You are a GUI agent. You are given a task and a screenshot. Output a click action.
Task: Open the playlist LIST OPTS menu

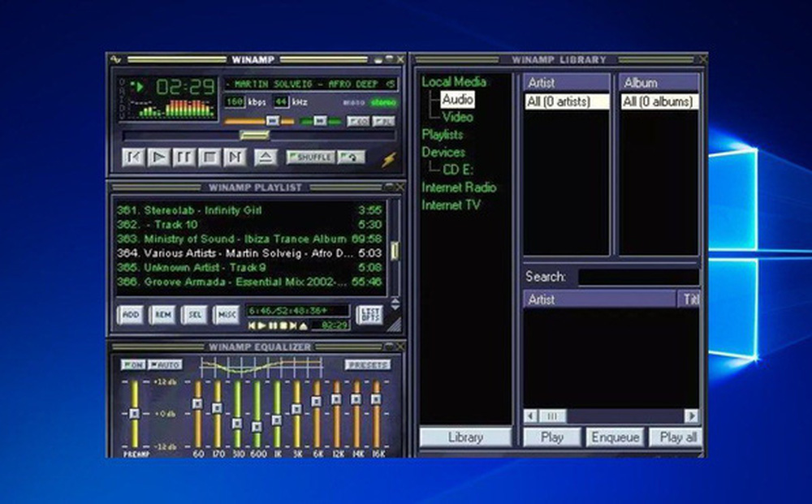(x=369, y=315)
